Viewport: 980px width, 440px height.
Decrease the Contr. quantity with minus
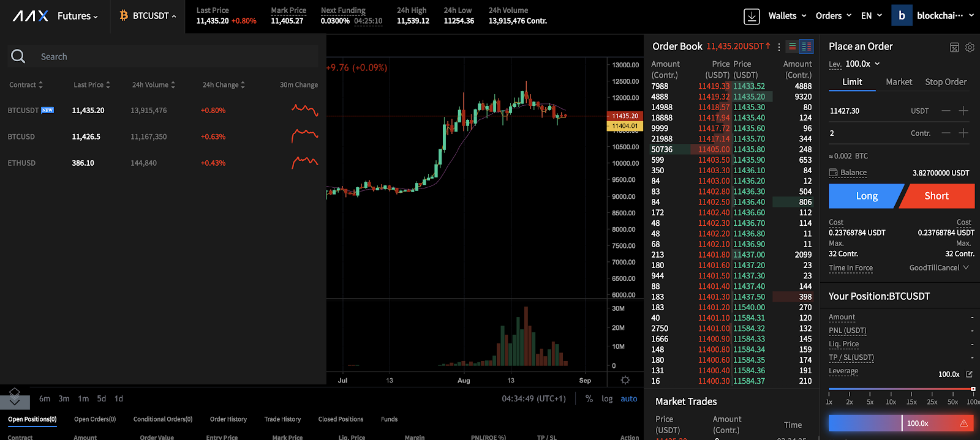(946, 133)
